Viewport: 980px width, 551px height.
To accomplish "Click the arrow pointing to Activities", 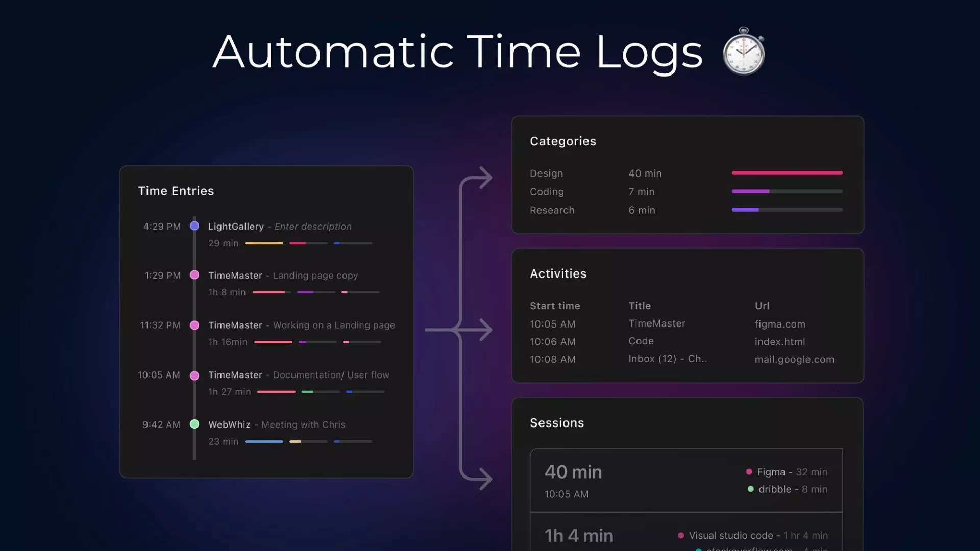I will [x=483, y=330].
